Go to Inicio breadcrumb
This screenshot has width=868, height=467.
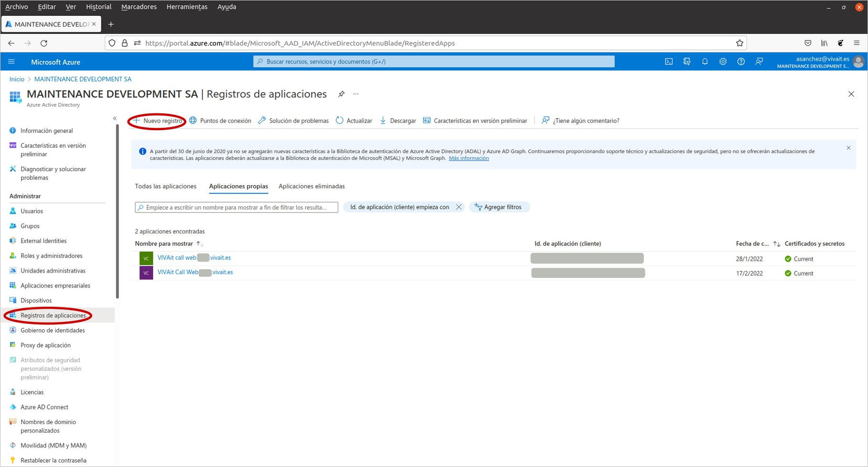pos(17,79)
